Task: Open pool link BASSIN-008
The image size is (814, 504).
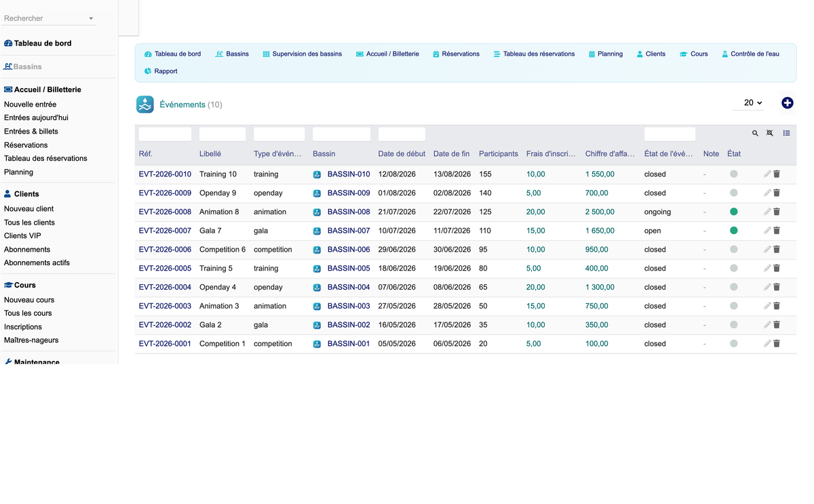Action: coord(349,212)
